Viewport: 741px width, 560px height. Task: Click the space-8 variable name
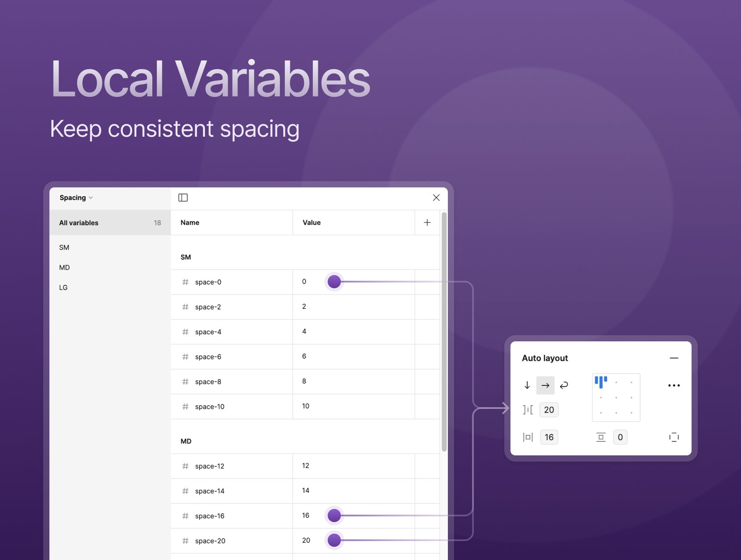point(208,382)
